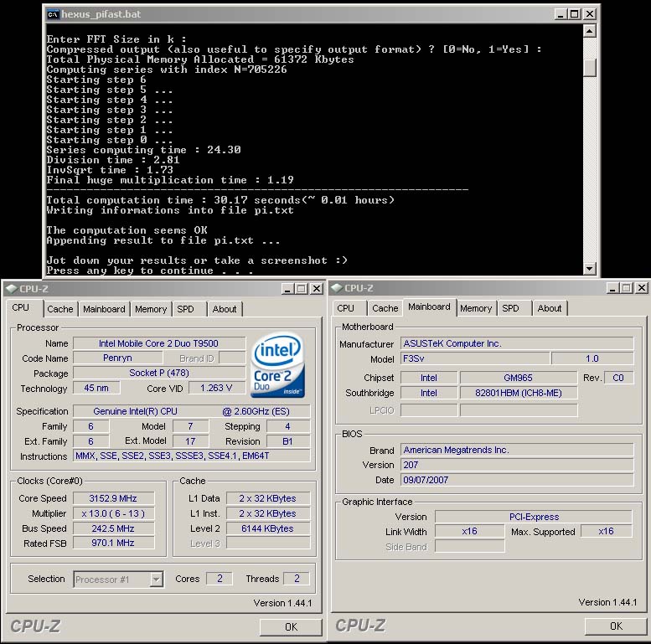Click the bus speed value '242.5 MHz'
Screen dimensions: 651x644
[x=113, y=528]
